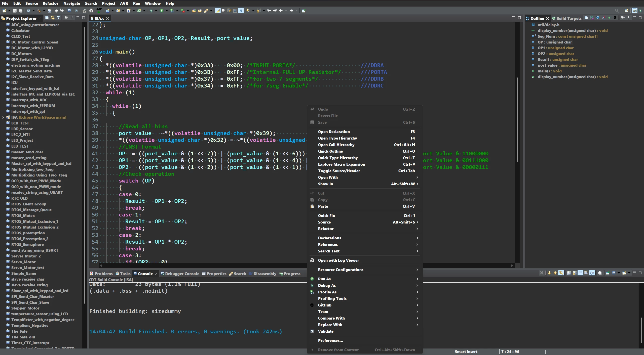Open the Console display selected dropdown arrow
This screenshot has width=644, height=355.
tap(619, 273)
